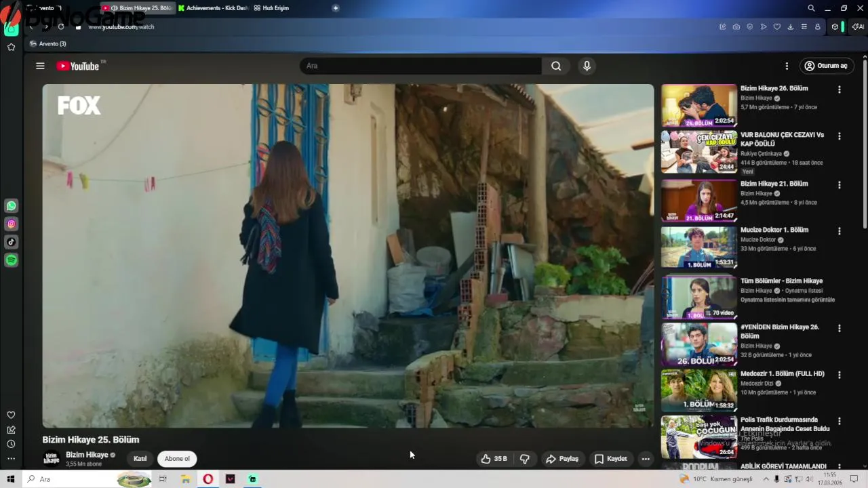Open options for VUR BALONU ÇEK CEZAYI
Screen dimensions: 868x488
click(x=839, y=136)
